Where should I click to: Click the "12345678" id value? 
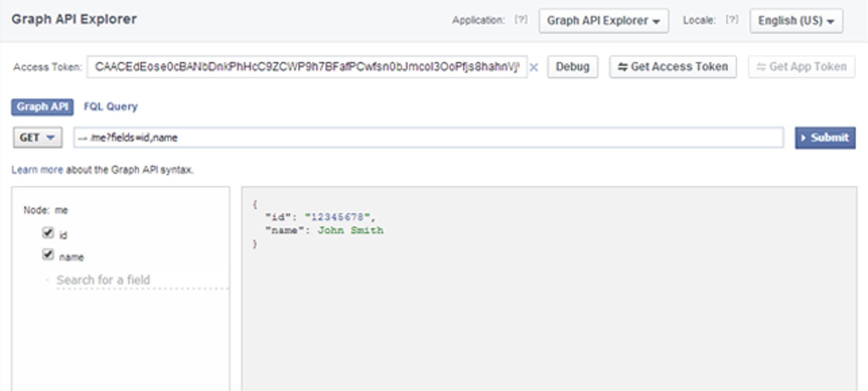coord(337,217)
